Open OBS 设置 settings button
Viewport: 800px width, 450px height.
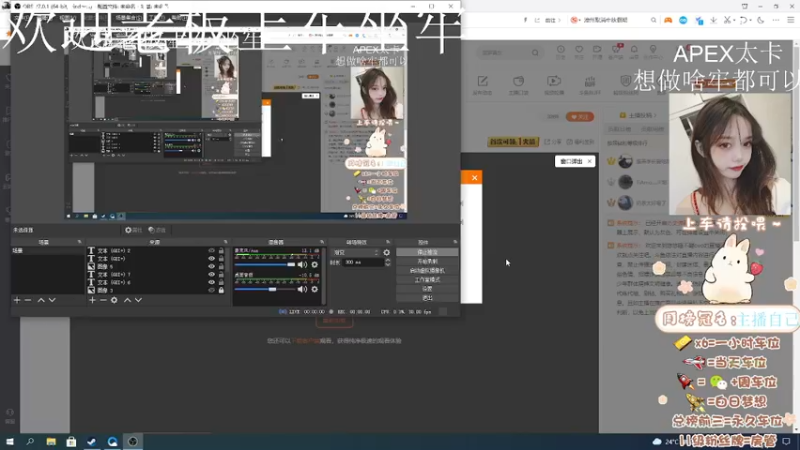click(x=427, y=289)
